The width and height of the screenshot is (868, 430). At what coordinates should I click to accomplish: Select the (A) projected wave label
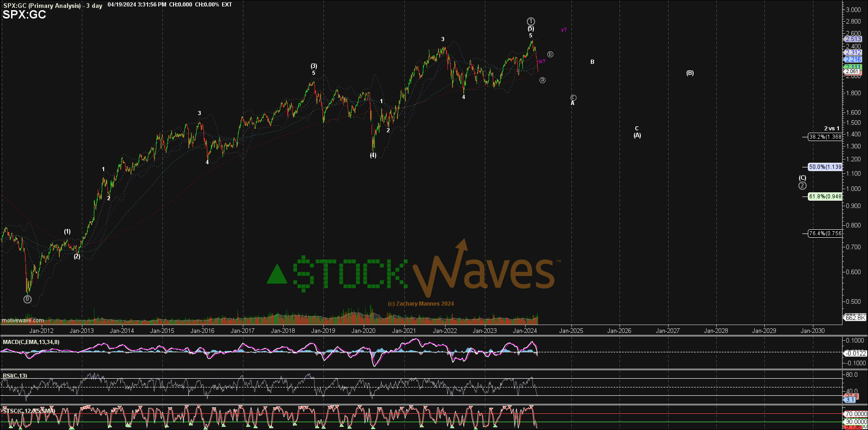(x=637, y=135)
